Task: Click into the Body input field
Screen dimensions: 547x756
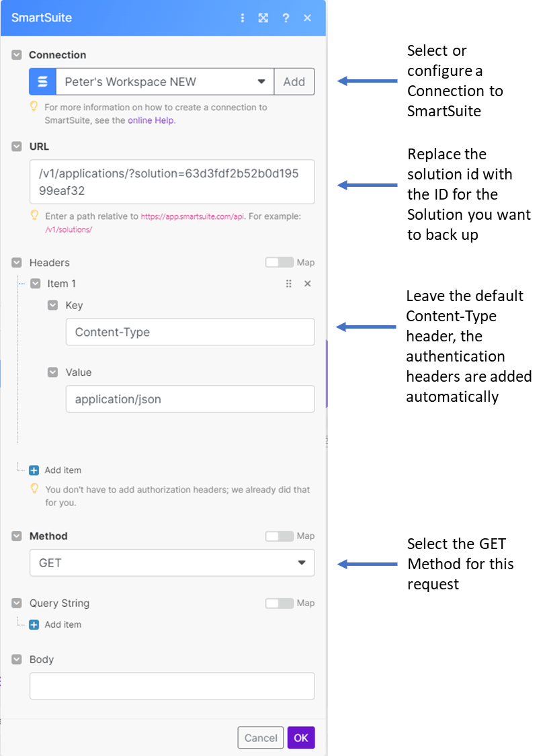Action: pyautogui.click(x=172, y=686)
